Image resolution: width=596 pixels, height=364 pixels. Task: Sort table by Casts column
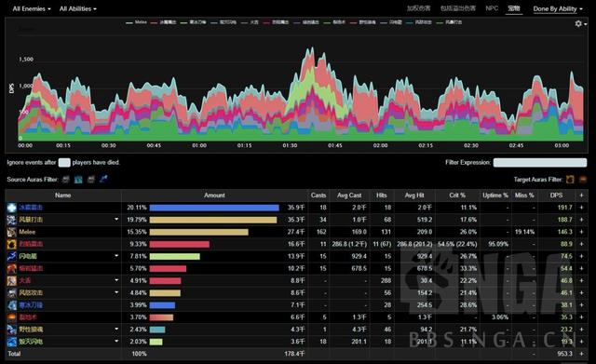[318, 195]
